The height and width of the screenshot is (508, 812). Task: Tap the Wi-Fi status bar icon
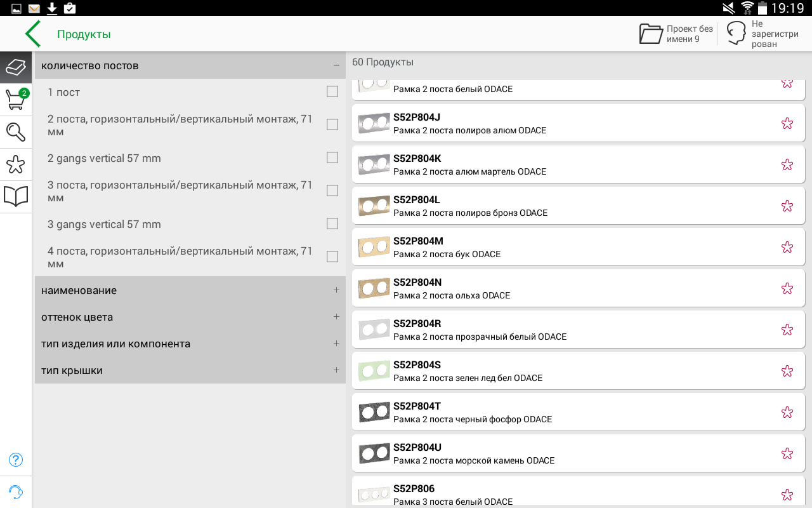tap(747, 8)
